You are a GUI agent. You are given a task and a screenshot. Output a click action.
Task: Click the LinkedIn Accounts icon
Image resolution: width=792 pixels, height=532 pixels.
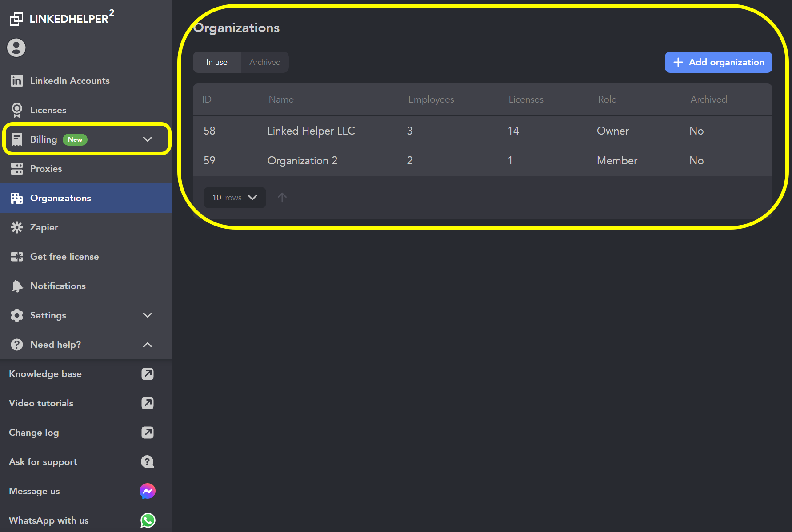tap(17, 81)
